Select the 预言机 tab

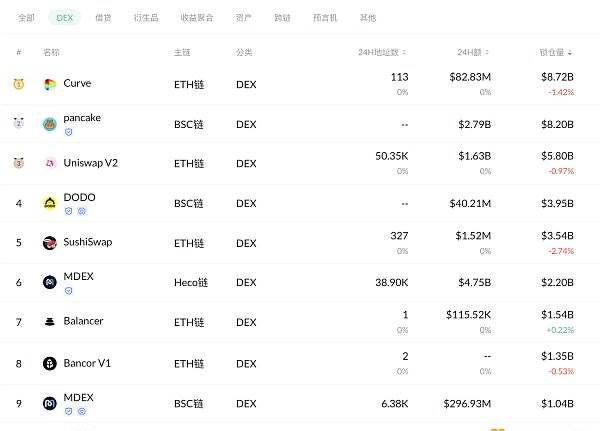[325, 18]
